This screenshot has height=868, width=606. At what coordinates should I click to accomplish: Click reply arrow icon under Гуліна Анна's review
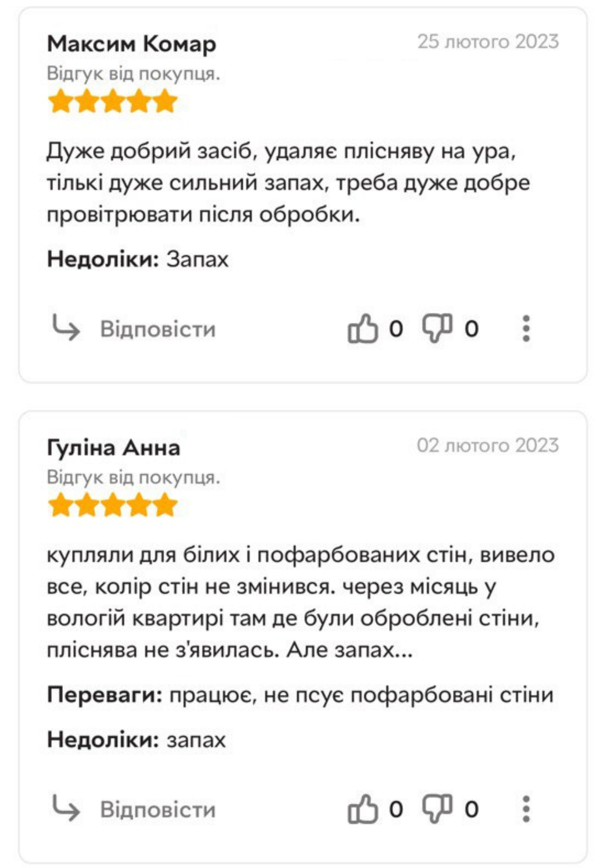click(66, 808)
